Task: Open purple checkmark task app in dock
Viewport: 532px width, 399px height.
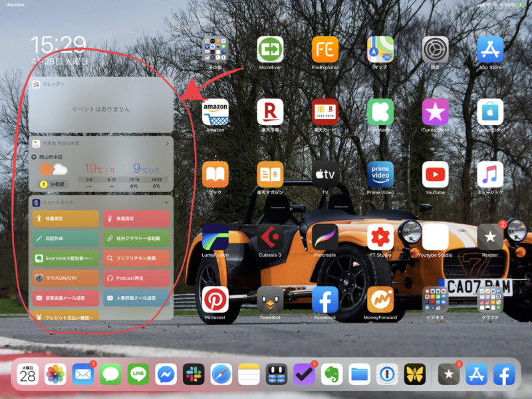Action: (x=304, y=374)
